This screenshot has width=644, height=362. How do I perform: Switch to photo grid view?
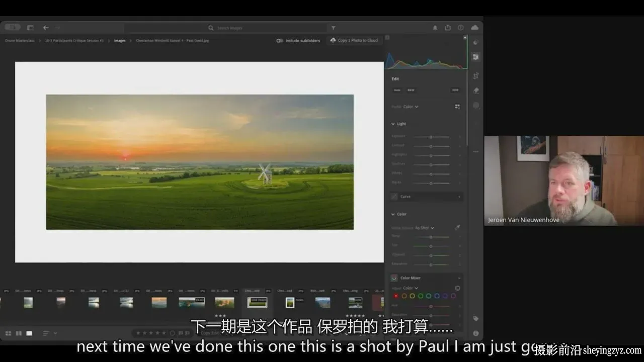point(8,333)
